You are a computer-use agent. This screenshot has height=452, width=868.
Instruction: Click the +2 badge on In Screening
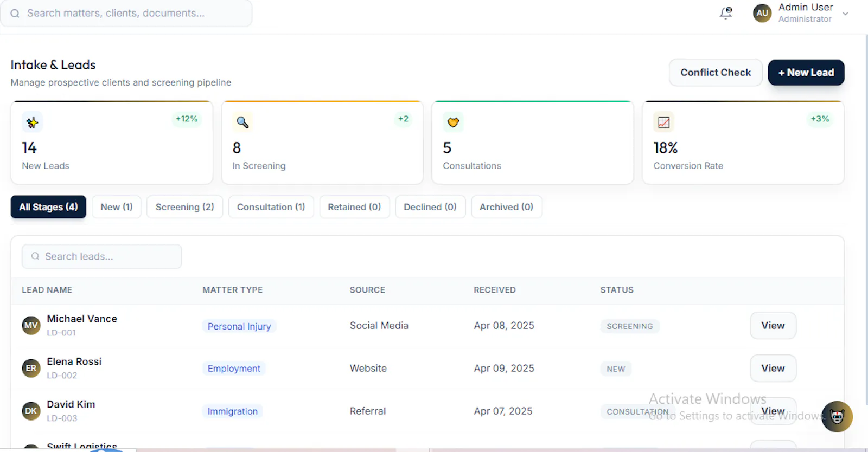point(403,119)
